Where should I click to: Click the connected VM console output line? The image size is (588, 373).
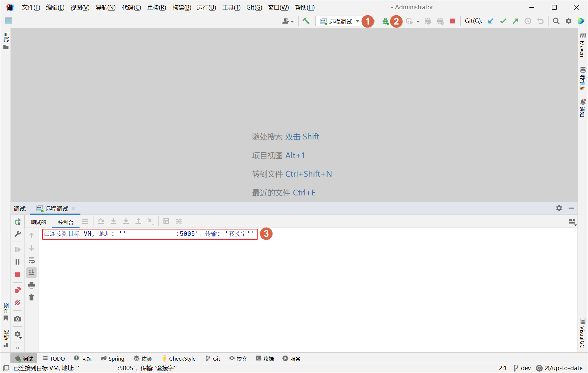coord(149,234)
